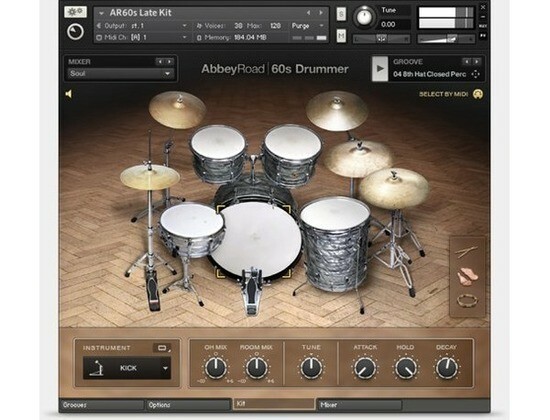Select the hand claps percussion icon
Viewport: 550px width, 420px height.
[x=468, y=275]
